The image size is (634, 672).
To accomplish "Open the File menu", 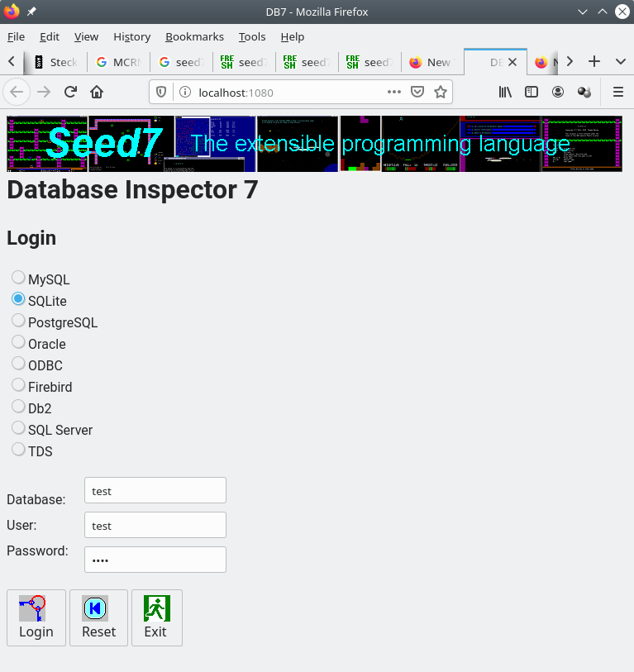I will tap(16, 37).
